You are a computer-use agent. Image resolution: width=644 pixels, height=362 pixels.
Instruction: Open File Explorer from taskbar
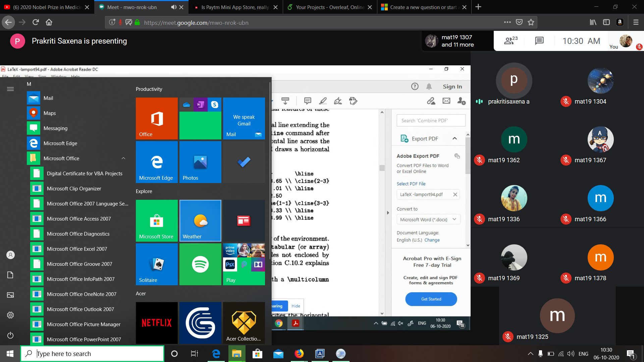(x=236, y=354)
